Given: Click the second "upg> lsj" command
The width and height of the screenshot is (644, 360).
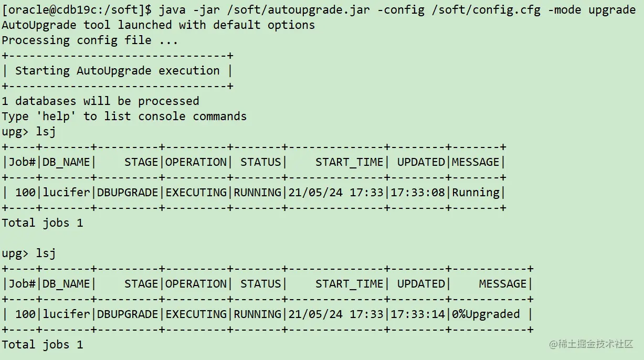Looking at the screenshot, I should coord(29,253).
